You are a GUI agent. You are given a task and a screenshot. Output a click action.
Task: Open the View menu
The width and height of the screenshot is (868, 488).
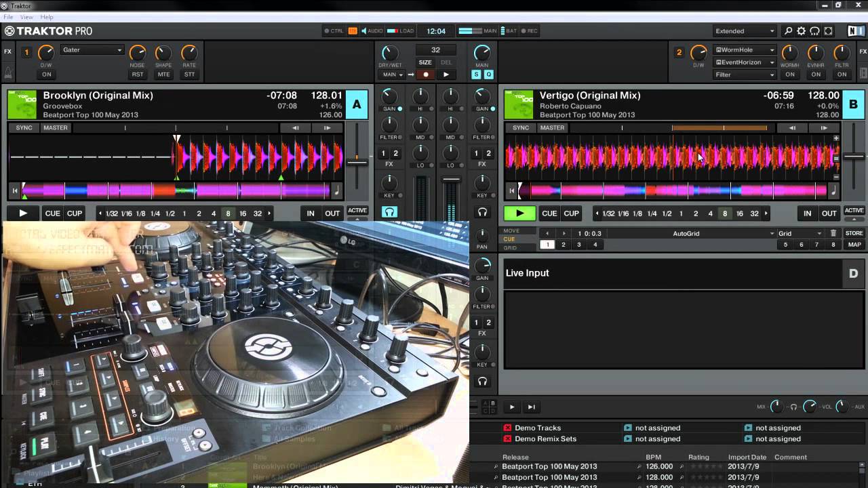coord(26,17)
